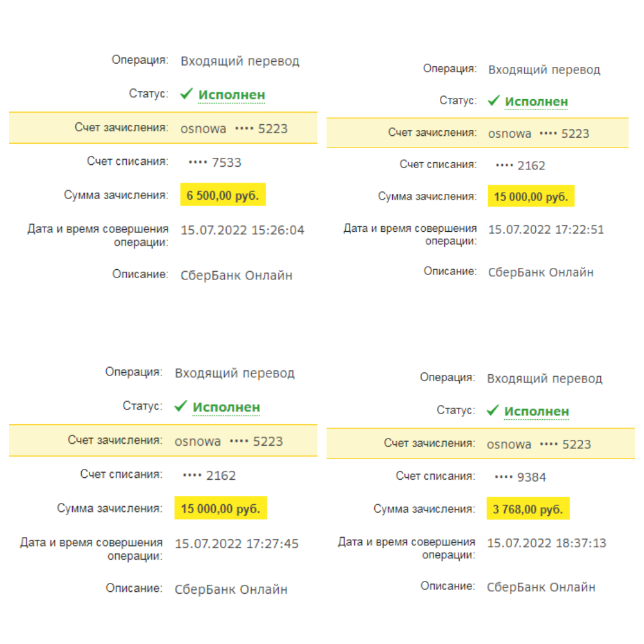The width and height of the screenshot is (644, 644).
Task: Click green checkmark in the 6 500,00 руб. receipt
Action: point(187,95)
